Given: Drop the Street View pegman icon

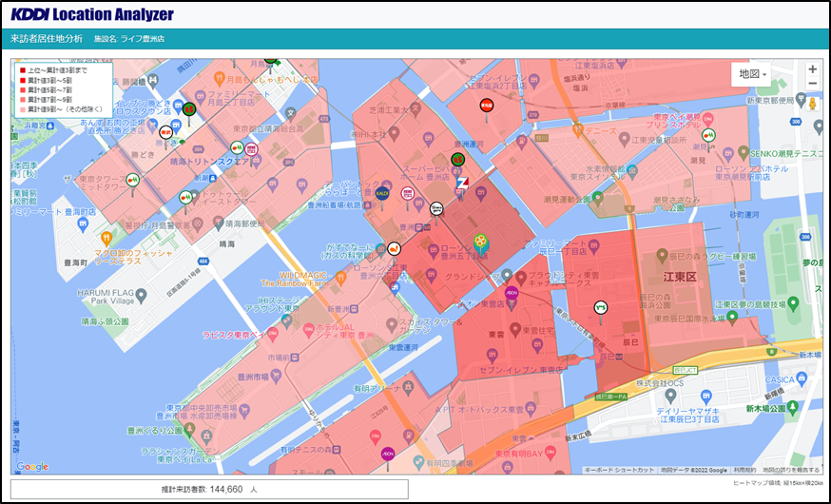Looking at the screenshot, I should click(x=812, y=103).
